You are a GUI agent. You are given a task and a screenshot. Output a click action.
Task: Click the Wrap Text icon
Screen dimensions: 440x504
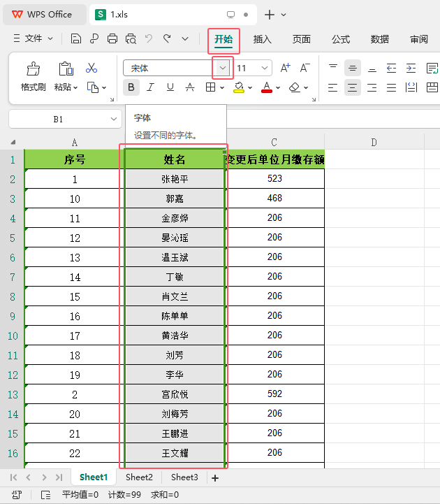tap(432, 68)
